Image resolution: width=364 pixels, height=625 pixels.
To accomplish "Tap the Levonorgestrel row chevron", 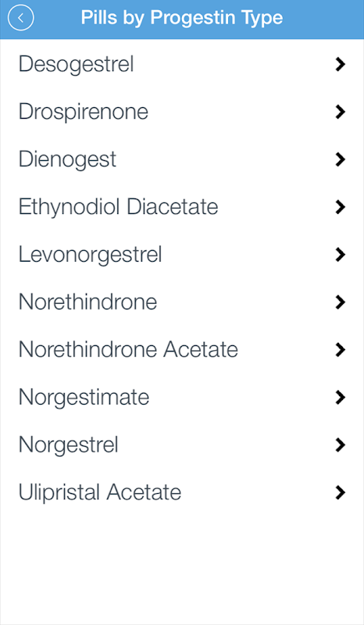I will (340, 255).
